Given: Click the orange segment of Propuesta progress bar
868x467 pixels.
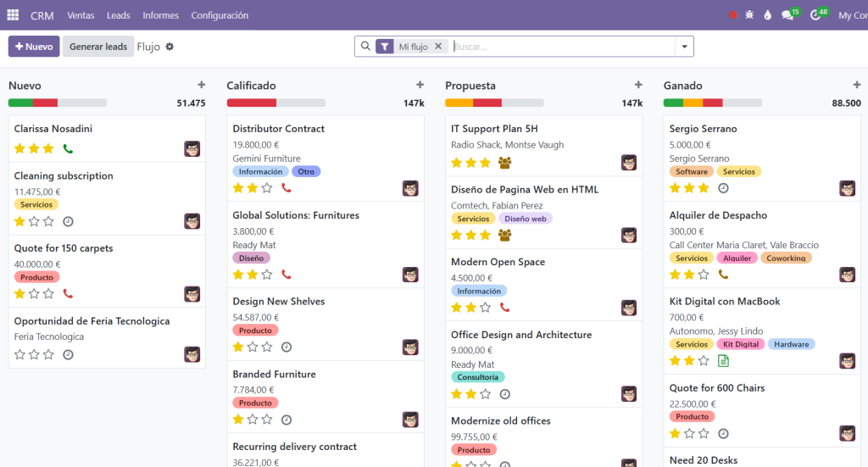Looking at the screenshot, I should 459,103.
